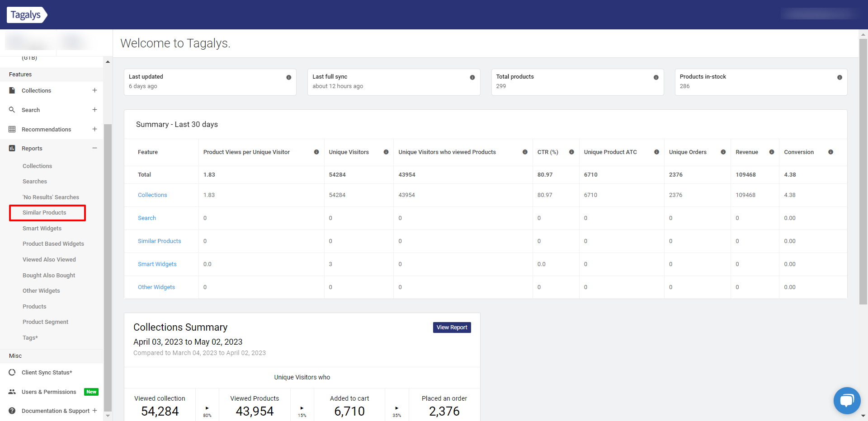Click the Users & Permissions people icon
The height and width of the screenshot is (421, 868).
click(12, 392)
